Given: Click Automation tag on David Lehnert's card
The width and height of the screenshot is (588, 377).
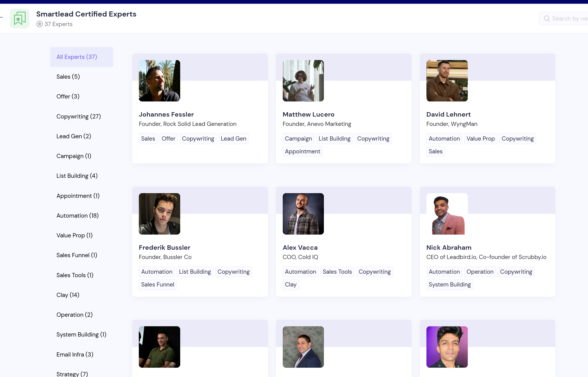Looking at the screenshot, I should 444,138.
